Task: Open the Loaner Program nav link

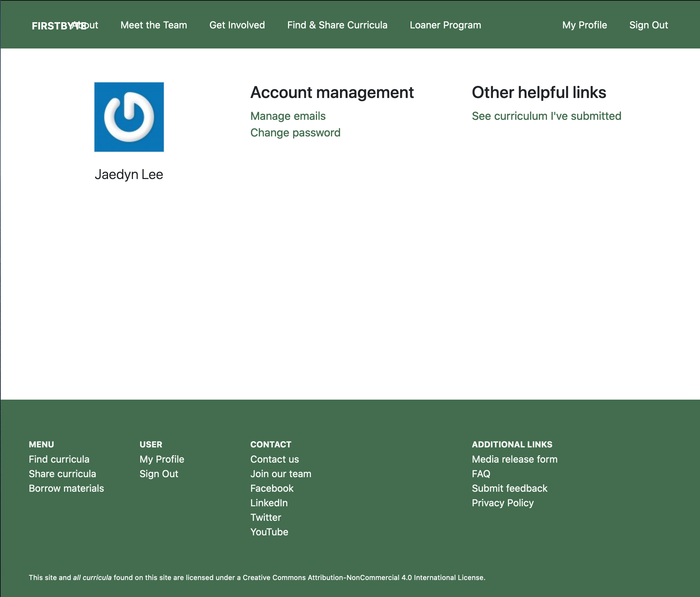Action: click(x=445, y=25)
